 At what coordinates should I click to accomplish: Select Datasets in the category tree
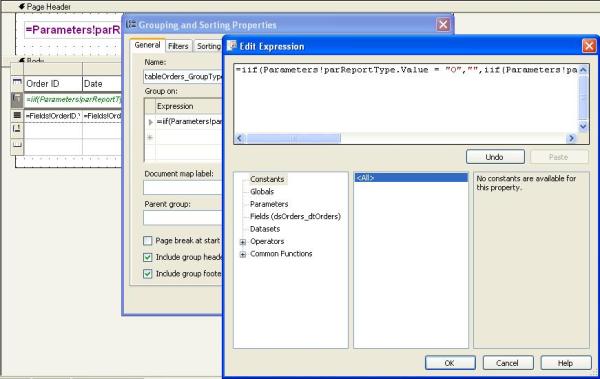pos(265,229)
